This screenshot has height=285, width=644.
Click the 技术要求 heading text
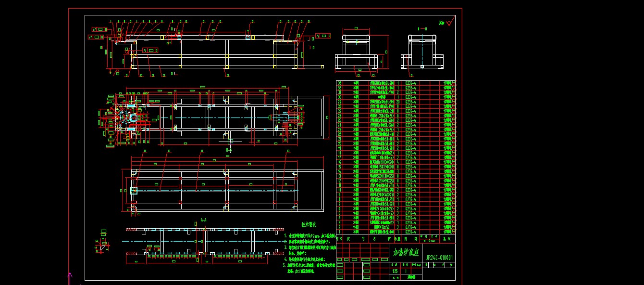(309, 224)
